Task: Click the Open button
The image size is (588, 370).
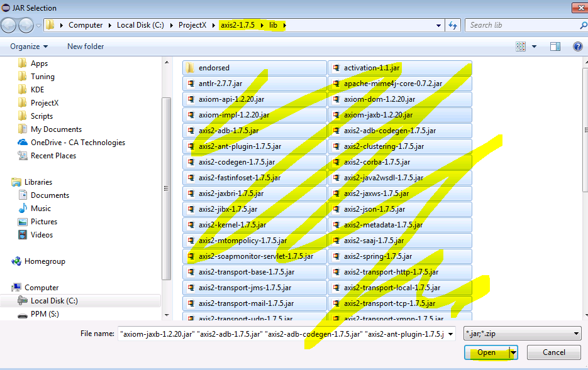Action: point(487,352)
